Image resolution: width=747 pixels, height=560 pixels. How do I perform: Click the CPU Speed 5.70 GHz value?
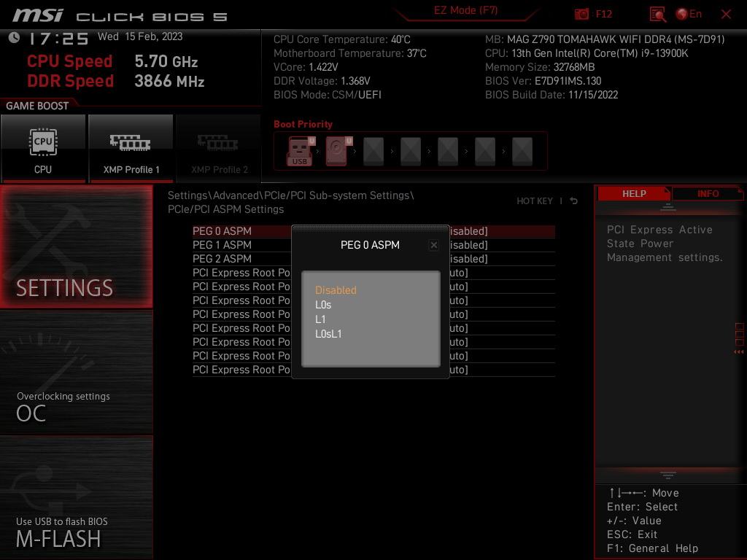click(x=166, y=61)
